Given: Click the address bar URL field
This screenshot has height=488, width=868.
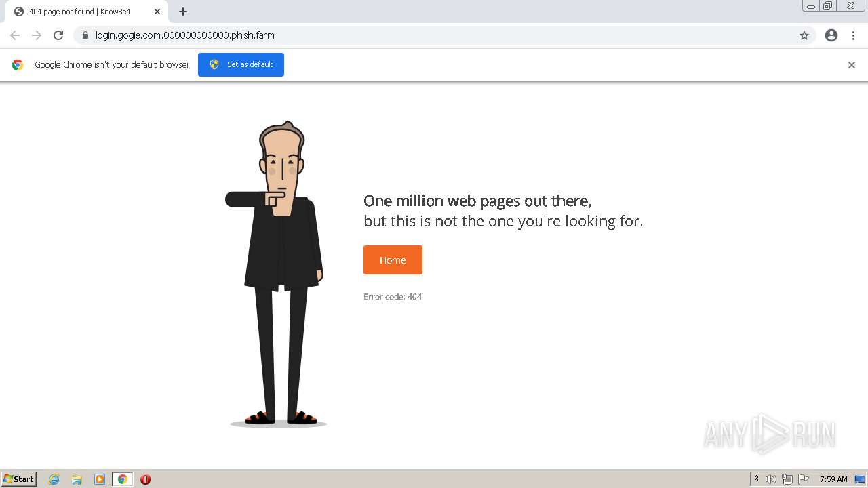Looking at the screenshot, I should point(444,35).
